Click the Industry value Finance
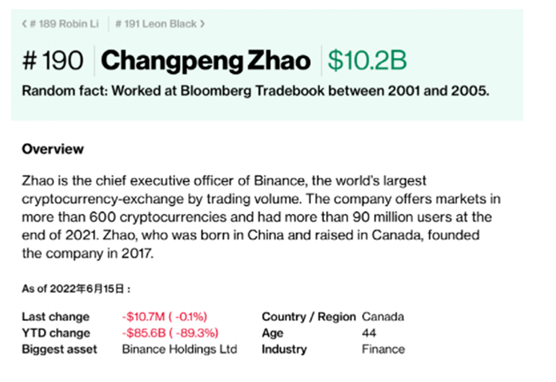The width and height of the screenshot is (556, 382). (383, 349)
